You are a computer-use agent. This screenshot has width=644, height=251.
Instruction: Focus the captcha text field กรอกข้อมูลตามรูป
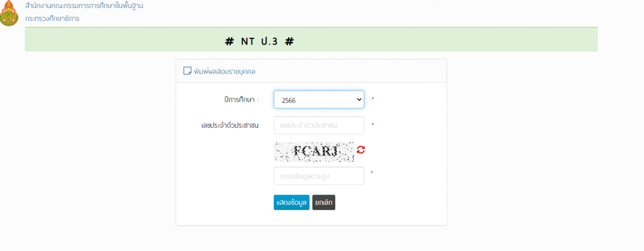coord(319,176)
